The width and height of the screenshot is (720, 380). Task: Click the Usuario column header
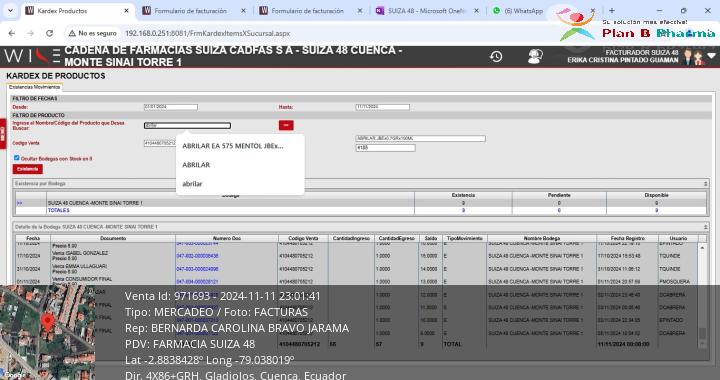(x=678, y=239)
